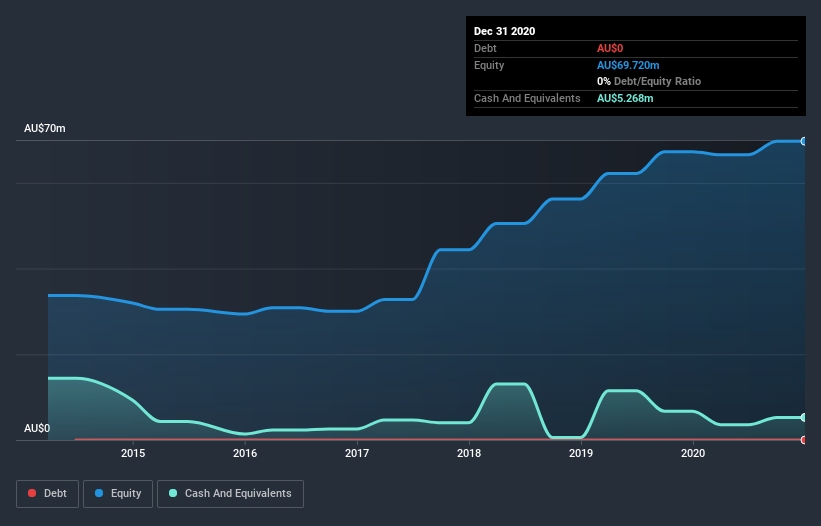Click the red AU$0 debt value in tooltip
Viewport: 821px width, 526px height.
(610, 48)
